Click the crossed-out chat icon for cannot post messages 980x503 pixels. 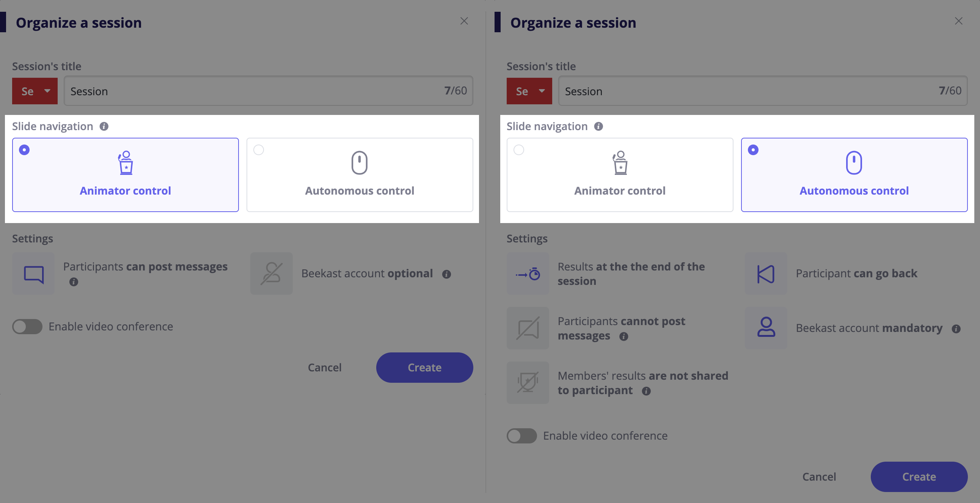tap(528, 328)
